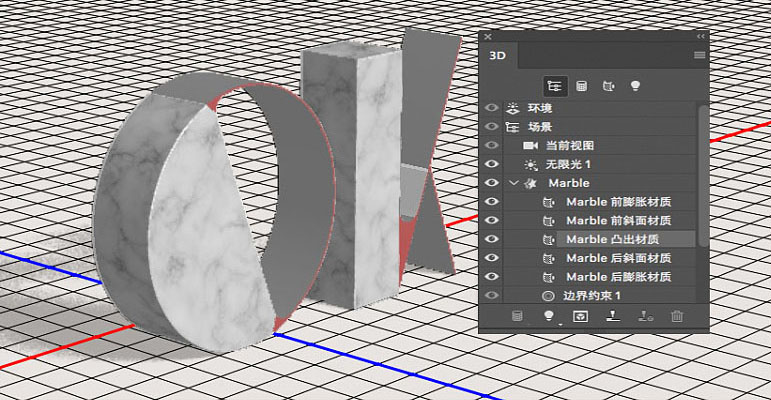Image resolution: width=771 pixels, height=400 pixels.
Task: Click the 3D panel vertical scrollbar
Action: tap(704, 175)
